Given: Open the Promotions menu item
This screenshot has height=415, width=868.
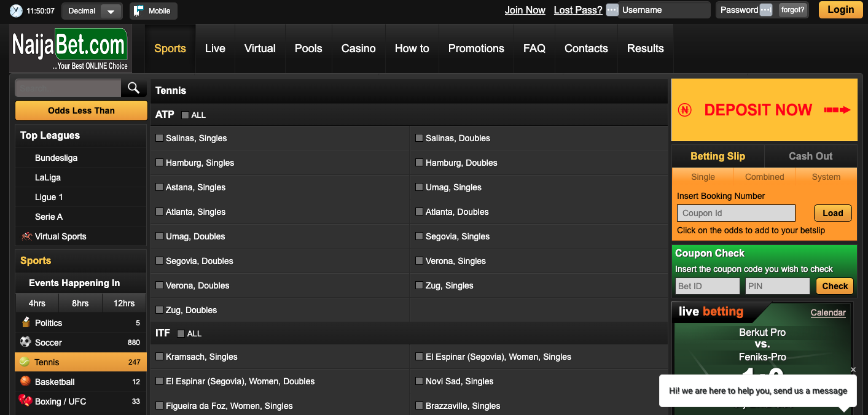Looking at the screenshot, I should tap(476, 48).
